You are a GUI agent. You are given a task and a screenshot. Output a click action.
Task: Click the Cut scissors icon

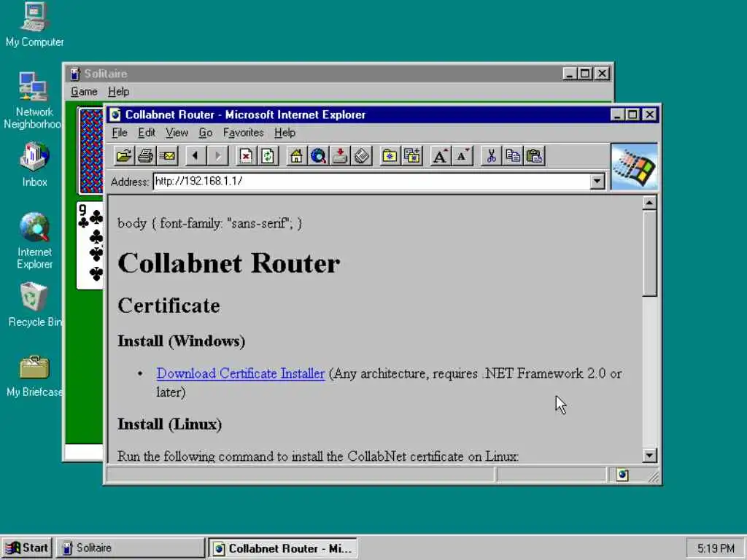pos(491,156)
